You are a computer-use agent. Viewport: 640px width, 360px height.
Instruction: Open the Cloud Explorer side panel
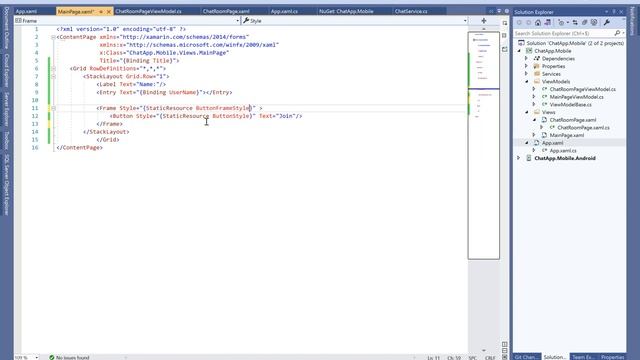tap(7, 70)
